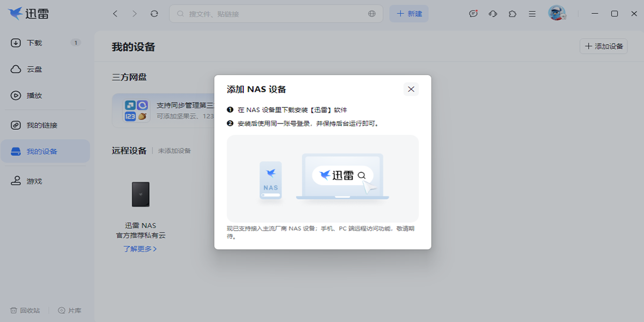Click the 添加设备 button

[x=604, y=46]
